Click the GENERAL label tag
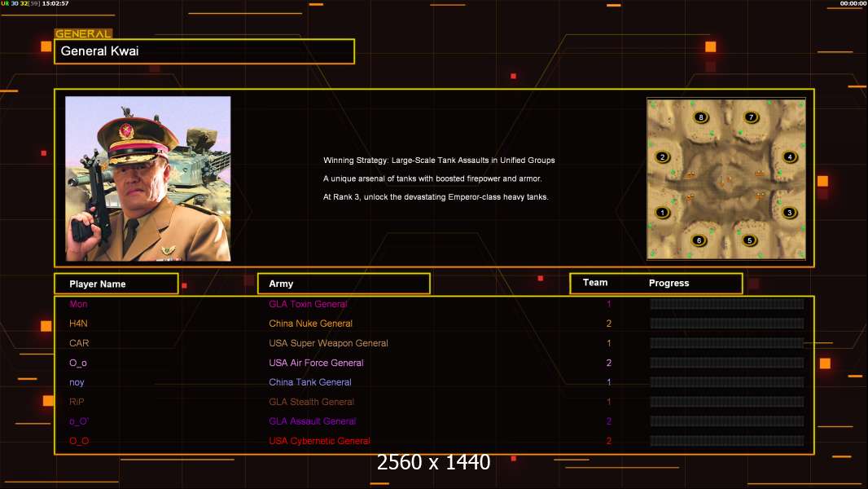This screenshot has height=489, width=868. point(83,33)
